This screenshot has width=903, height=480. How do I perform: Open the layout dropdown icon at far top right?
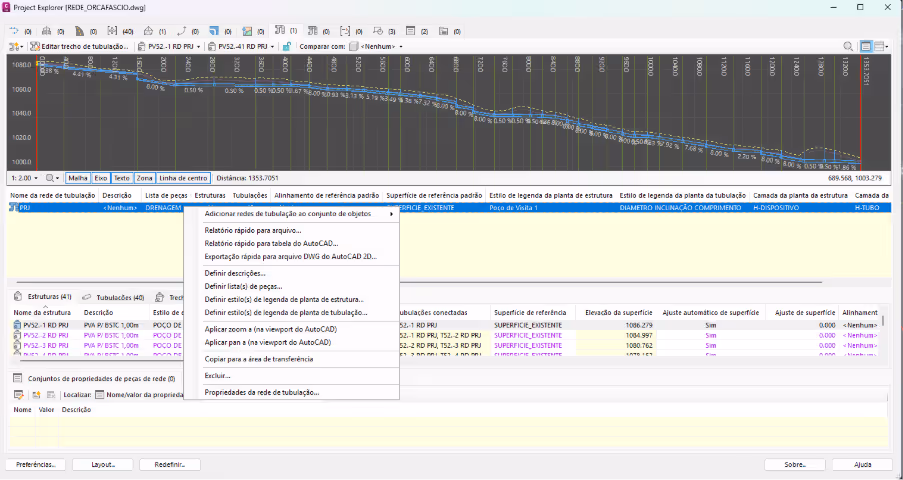(x=881, y=47)
